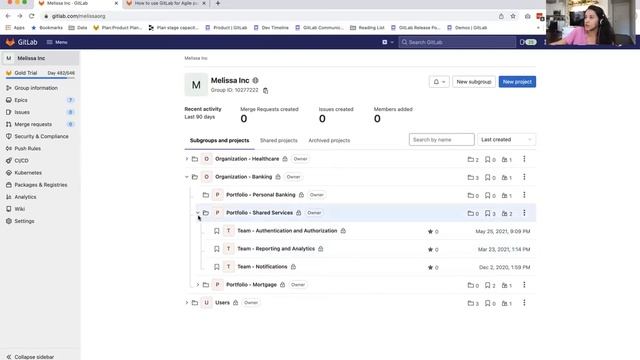Open options menu for Users group
This screenshot has width=640, height=360.
point(524,302)
